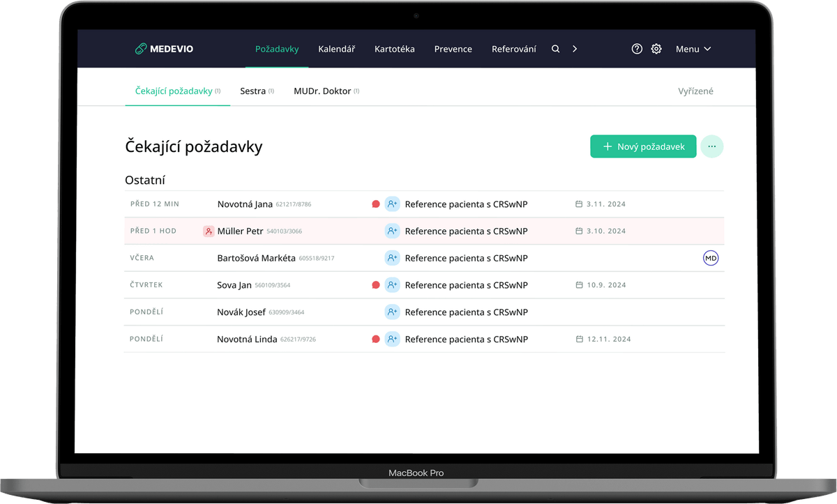This screenshot has width=837, height=504.
Task: Open search with the magnifier icon
Action: point(556,49)
